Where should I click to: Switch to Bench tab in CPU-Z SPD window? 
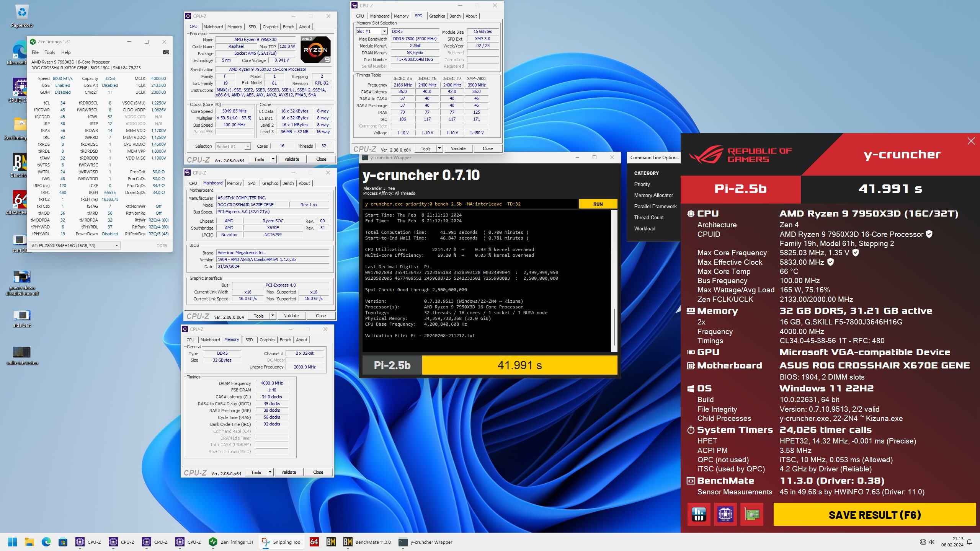(x=455, y=16)
